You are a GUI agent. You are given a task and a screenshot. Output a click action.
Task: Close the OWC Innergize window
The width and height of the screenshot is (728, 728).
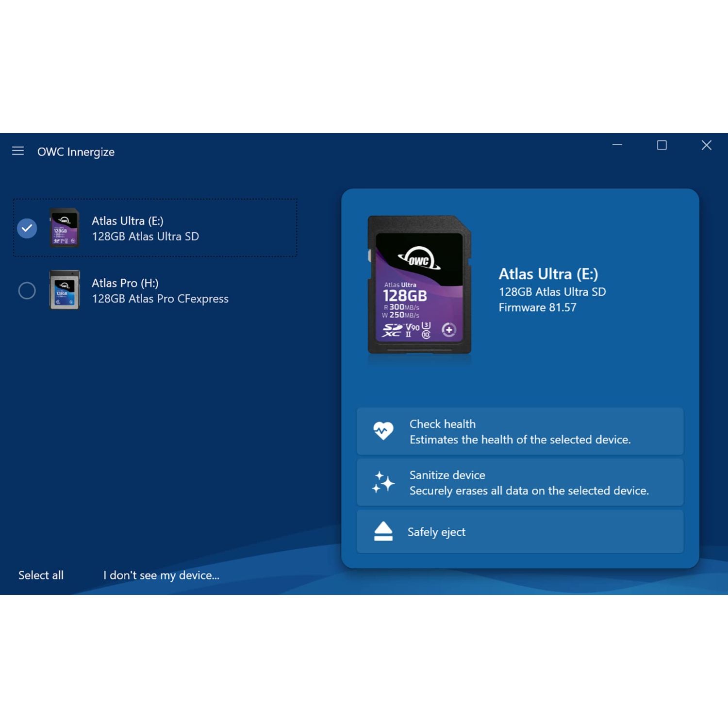point(706,145)
